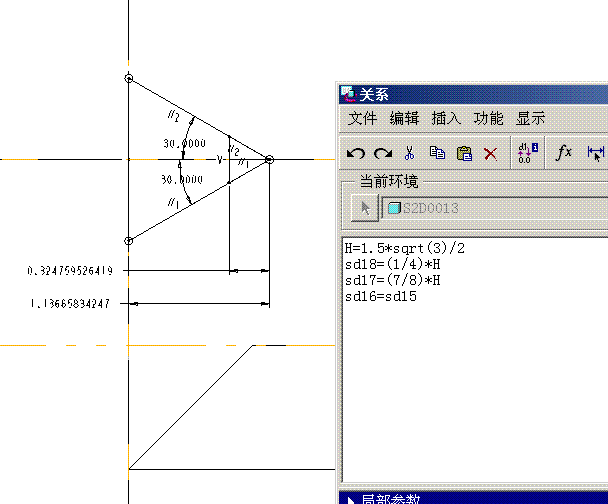This screenshot has width=608, height=504.
Task: Click the sd16=sd15 relation line
Action: click(381, 297)
